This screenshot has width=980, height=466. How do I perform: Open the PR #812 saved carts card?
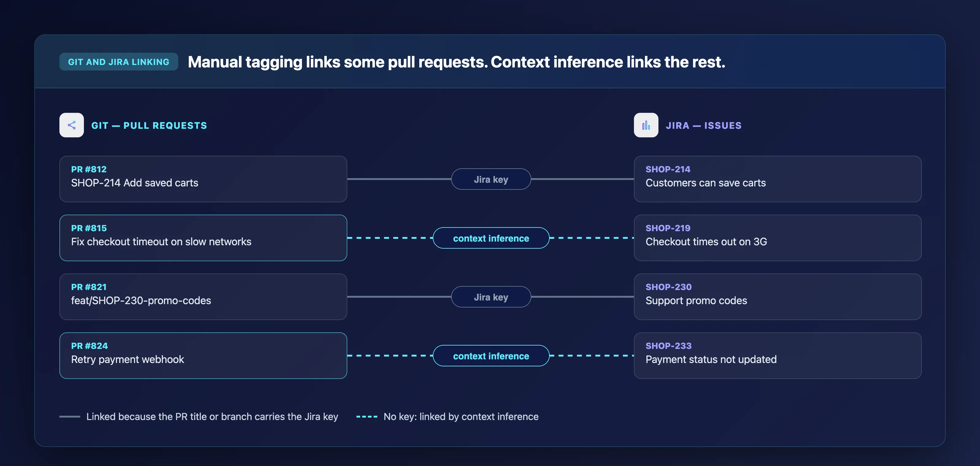203,179
